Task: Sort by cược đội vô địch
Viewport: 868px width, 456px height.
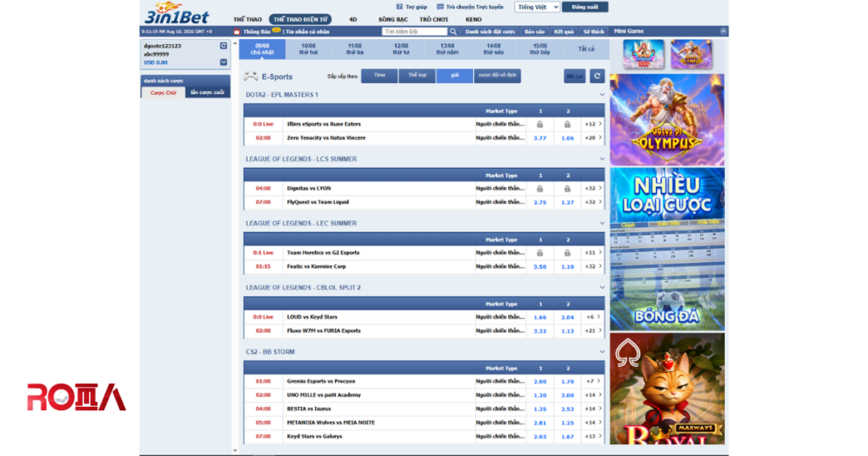Action: (497, 75)
